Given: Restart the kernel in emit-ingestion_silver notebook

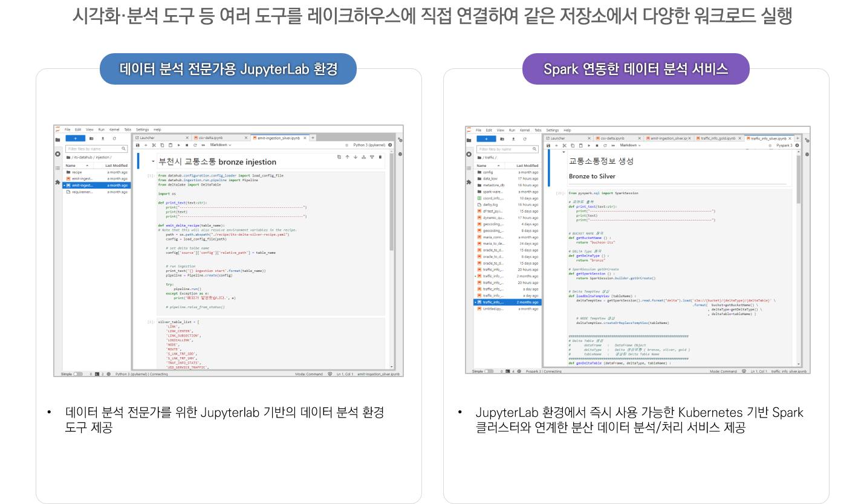Looking at the screenshot, I should [195, 145].
